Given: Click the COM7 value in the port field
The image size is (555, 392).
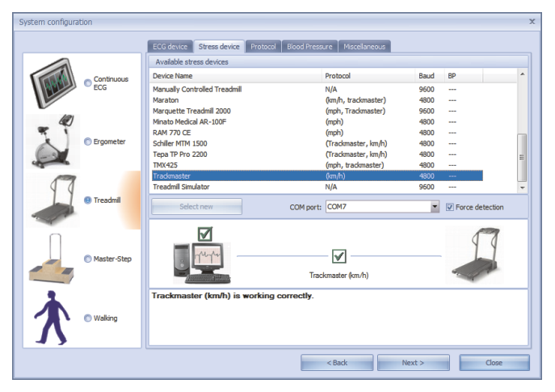Looking at the screenshot, I should [x=337, y=207].
